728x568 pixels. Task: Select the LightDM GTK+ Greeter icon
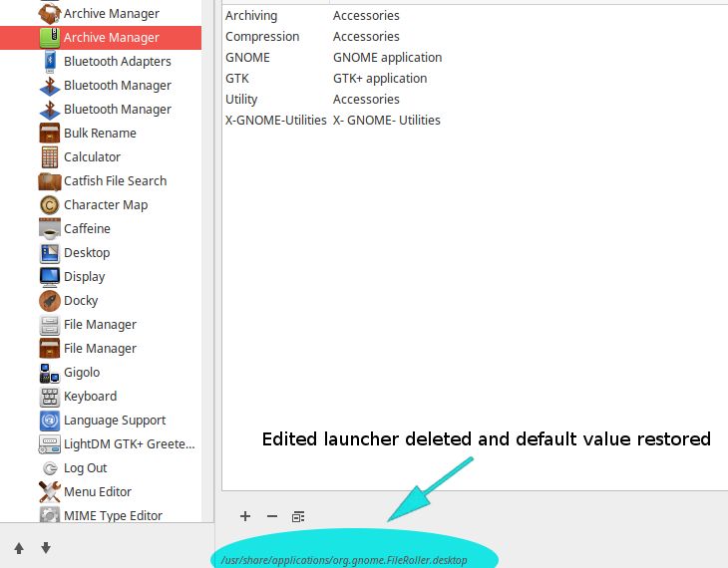(x=50, y=444)
